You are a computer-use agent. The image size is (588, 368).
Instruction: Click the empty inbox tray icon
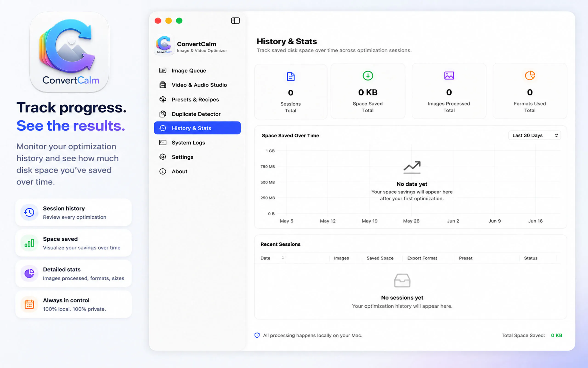pos(402,280)
